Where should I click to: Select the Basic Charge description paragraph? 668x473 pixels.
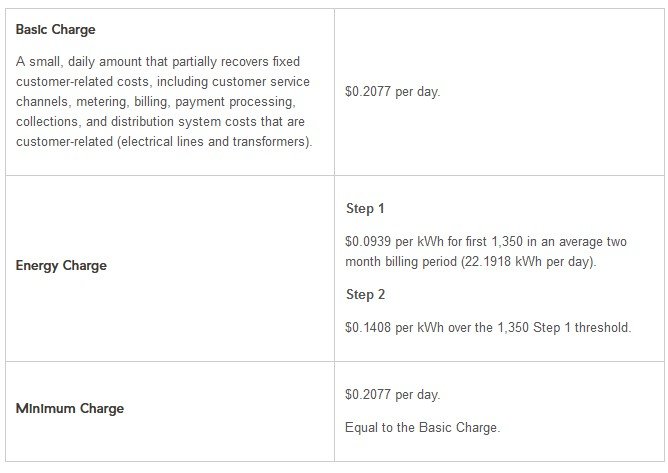164,101
